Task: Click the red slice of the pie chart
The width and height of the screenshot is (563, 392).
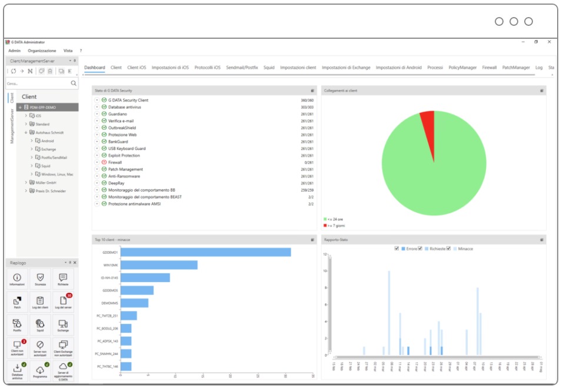Action: pos(429,131)
